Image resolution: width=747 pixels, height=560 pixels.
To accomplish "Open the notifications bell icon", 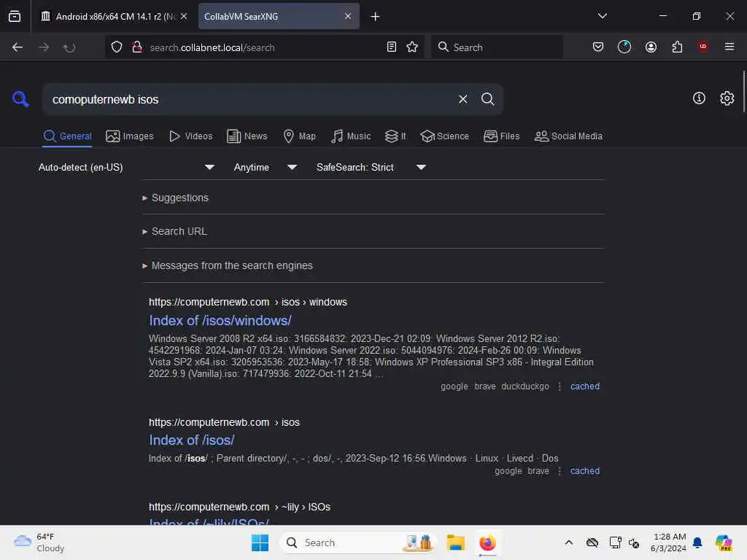I will [x=697, y=542].
